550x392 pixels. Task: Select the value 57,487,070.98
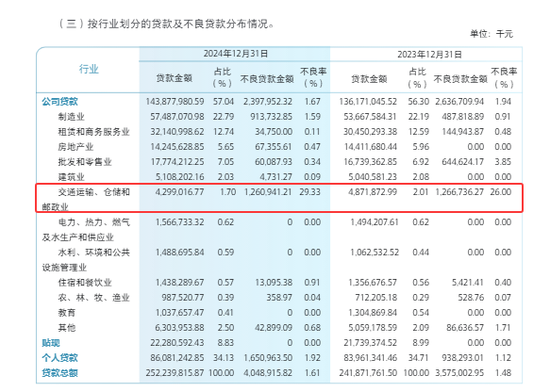[x=177, y=117]
